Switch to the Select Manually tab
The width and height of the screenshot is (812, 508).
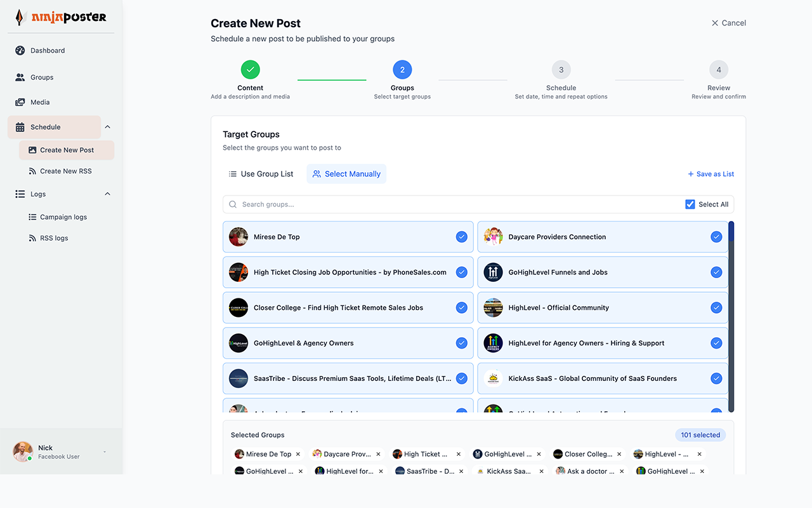point(346,173)
